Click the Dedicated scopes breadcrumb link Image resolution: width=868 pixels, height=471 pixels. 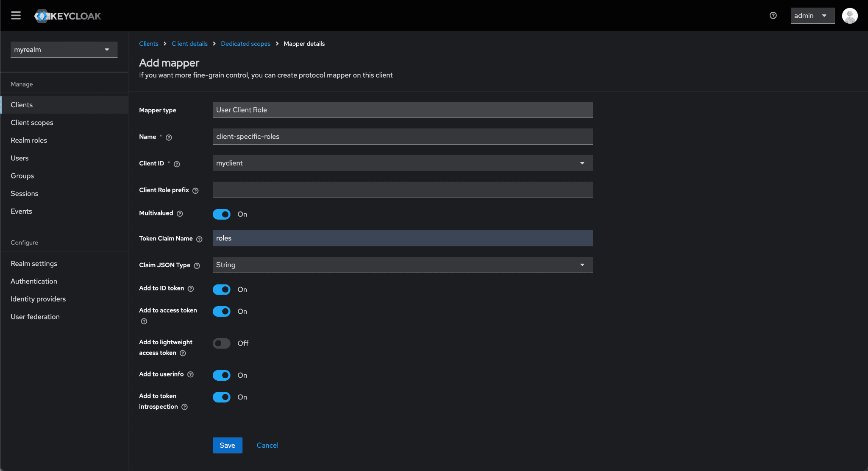tap(245, 44)
